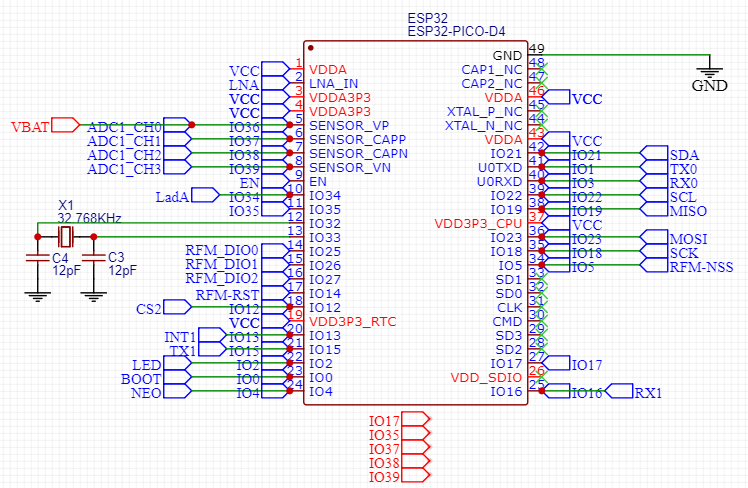The width and height of the screenshot is (748, 488).
Task: Click the VDD3P3_RTC pin name
Action: pos(353,322)
